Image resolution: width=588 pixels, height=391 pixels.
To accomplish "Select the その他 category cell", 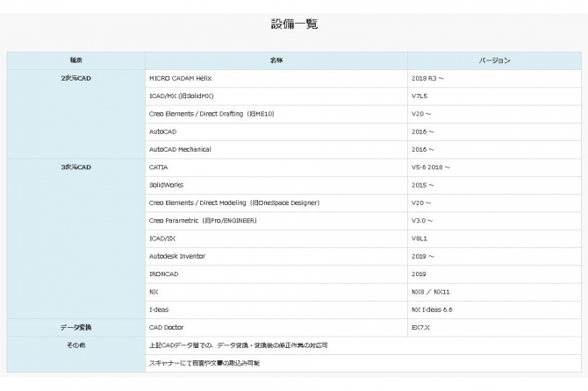I will tap(76, 354).
